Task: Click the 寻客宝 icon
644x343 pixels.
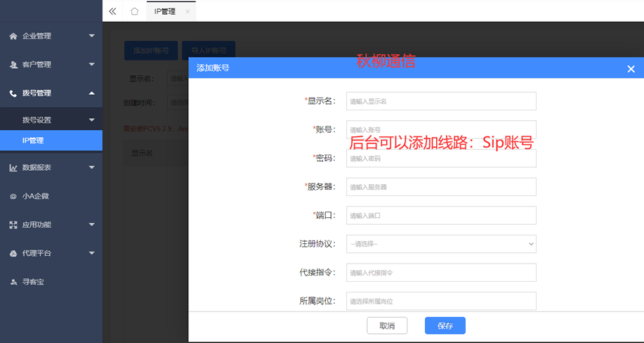Action: point(13,282)
